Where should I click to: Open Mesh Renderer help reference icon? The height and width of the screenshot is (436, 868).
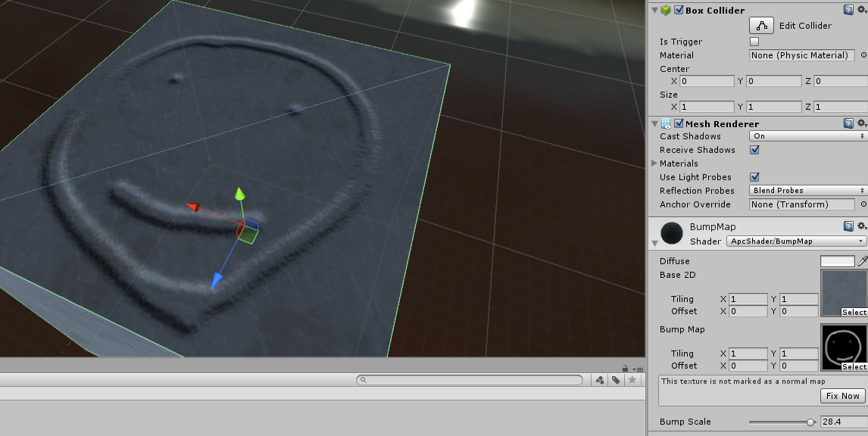pyautogui.click(x=848, y=123)
